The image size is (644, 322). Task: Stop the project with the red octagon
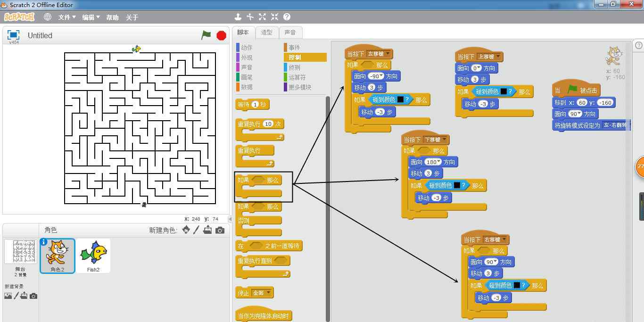pos(221,35)
